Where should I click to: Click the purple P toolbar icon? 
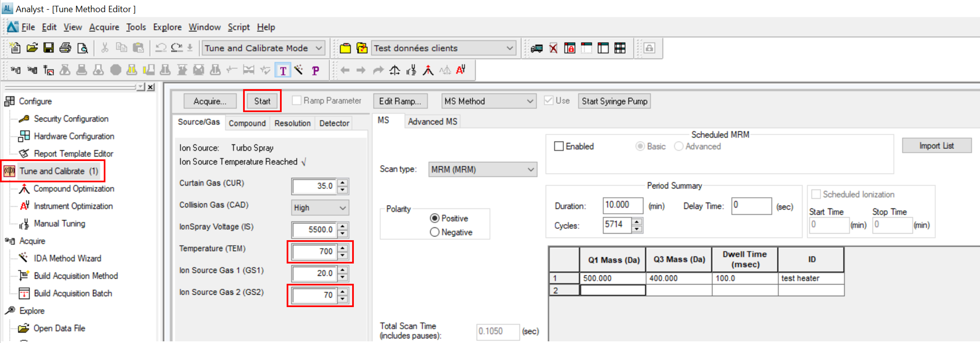click(315, 71)
